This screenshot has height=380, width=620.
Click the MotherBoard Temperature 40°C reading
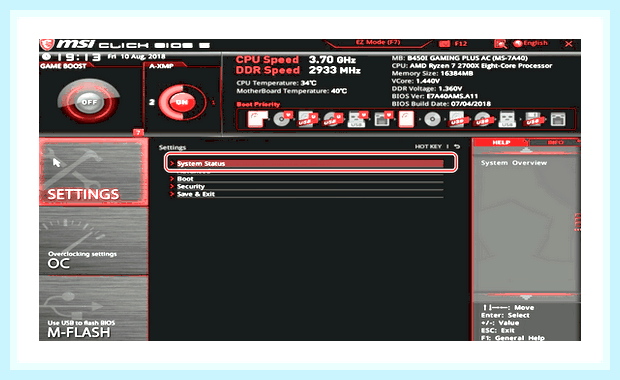291,91
